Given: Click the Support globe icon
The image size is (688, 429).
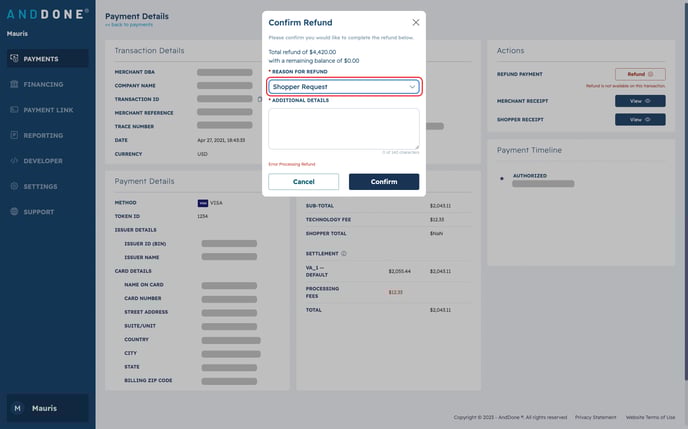Looking at the screenshot, I should click(15, 212).
